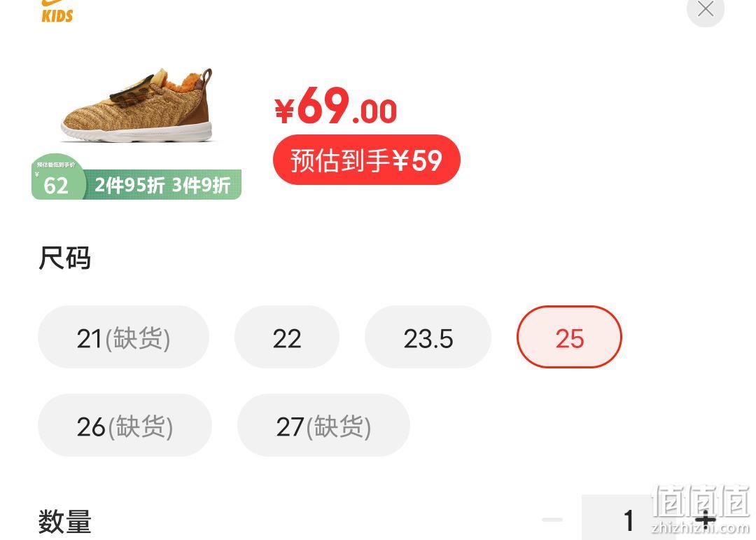Tap the zhizhizhi.com watermark
The height and width of the screenshot is (540, 756).
click(x=700, y=527)
